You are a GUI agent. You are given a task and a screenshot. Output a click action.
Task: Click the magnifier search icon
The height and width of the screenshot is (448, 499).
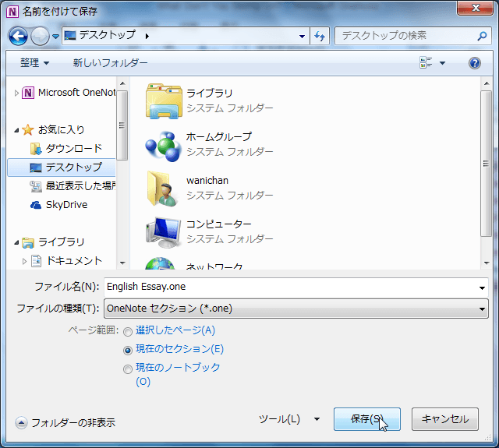click(482, 36)
